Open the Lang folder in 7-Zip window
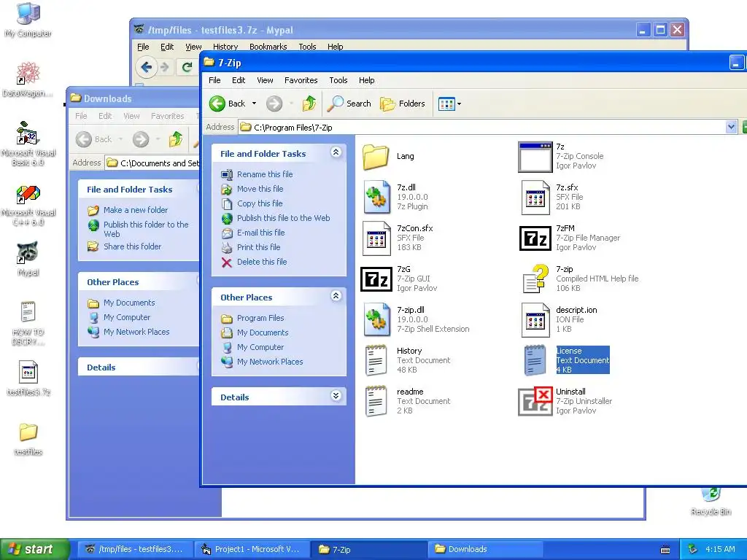The height and width of the screenshot is (560, 747). (x=376, y=156)
